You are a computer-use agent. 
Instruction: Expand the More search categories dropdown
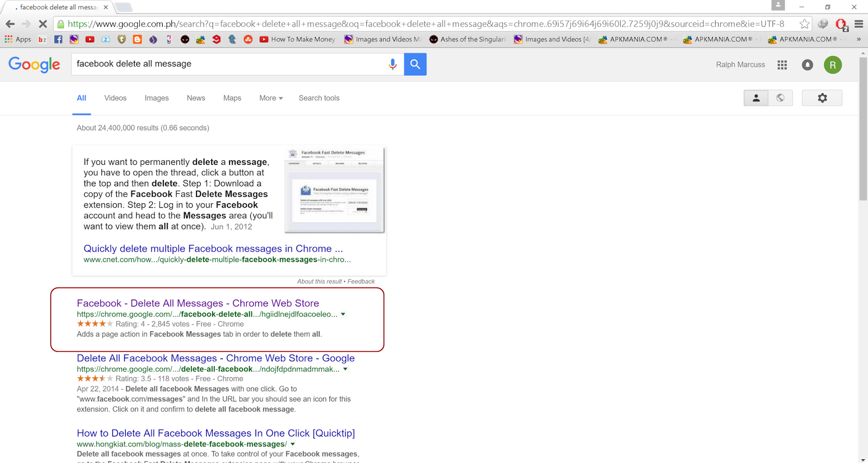point(271,98)
